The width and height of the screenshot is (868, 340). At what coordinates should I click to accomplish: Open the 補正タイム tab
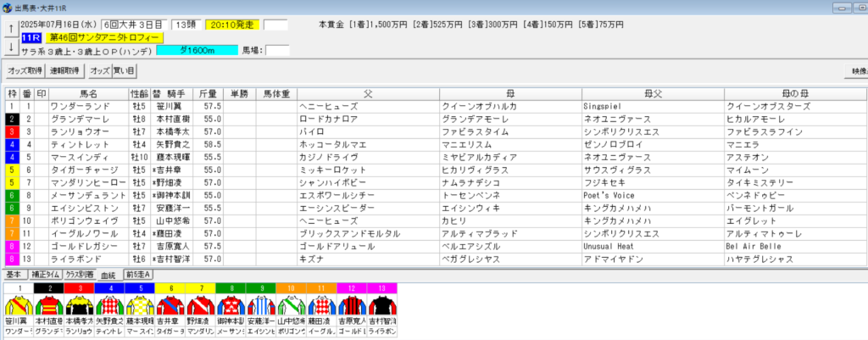click(45, 274)
